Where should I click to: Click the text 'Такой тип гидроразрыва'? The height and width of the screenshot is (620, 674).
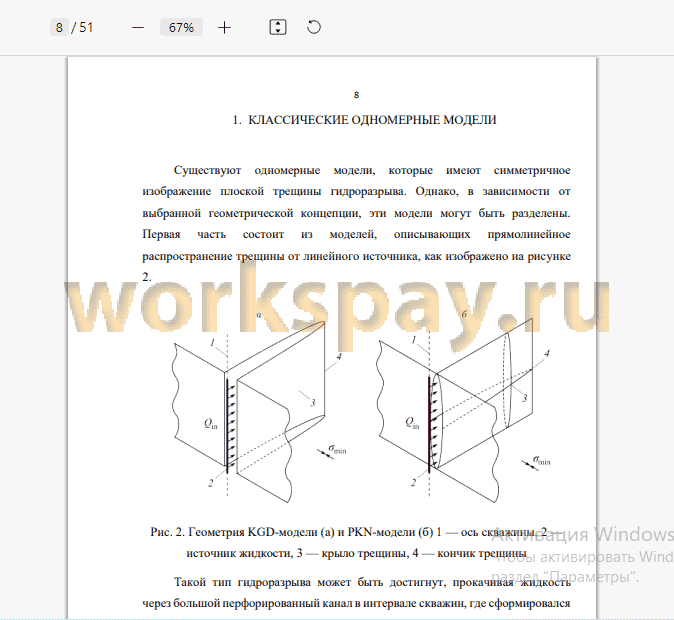click(242, 582)
